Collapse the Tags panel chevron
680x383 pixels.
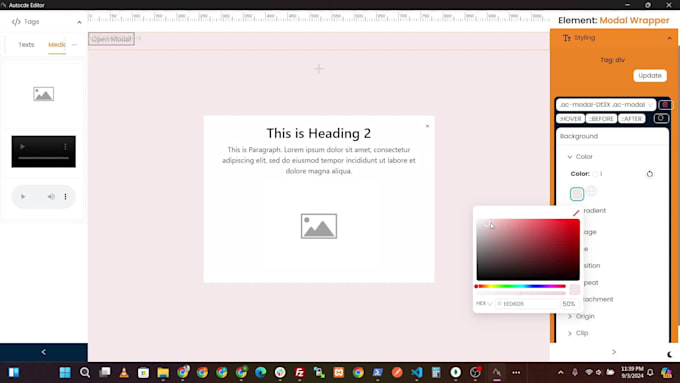[79, 22]
